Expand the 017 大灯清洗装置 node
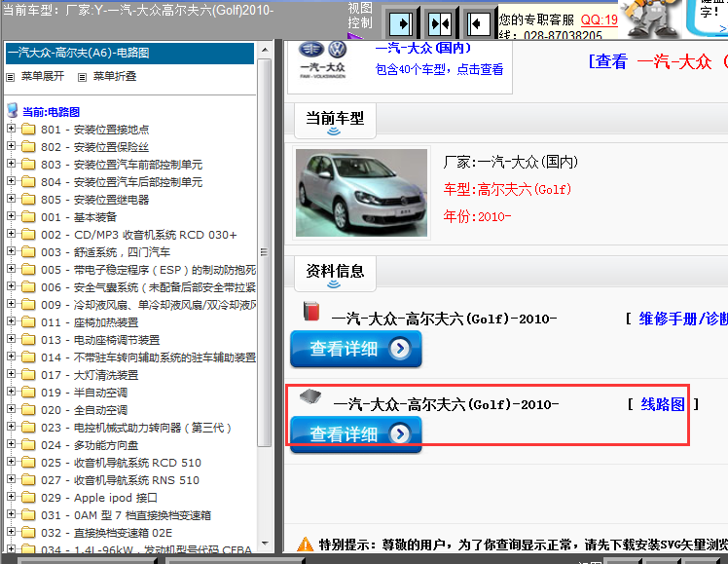This screenshot has width=728, height=564. point(12,375)
